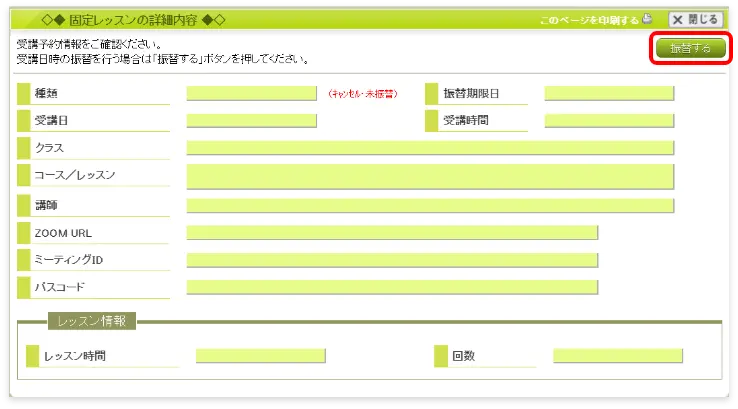Viewport: 738px width, 409px height.
Task: Click このページを印刷する link
Action: [x=589, y=20]
